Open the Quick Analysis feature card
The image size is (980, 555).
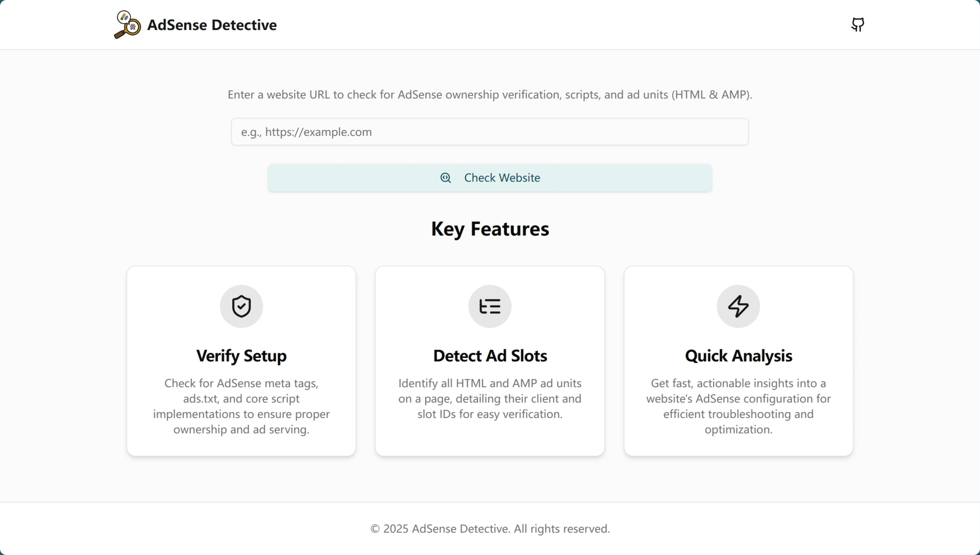click(738, 360)
